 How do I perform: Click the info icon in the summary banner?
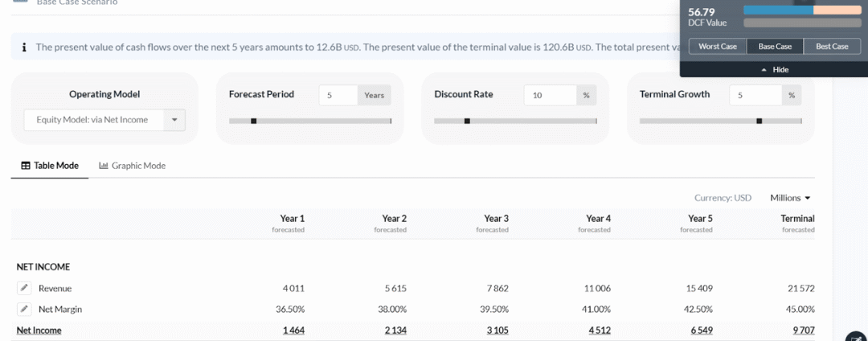click(x=24, y=47)
